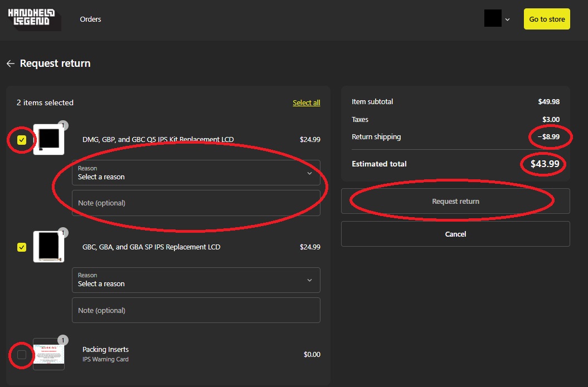Screen dimensions: 588x387
Task: Click the Packing Inserts item name
Action: pos(105,349)
